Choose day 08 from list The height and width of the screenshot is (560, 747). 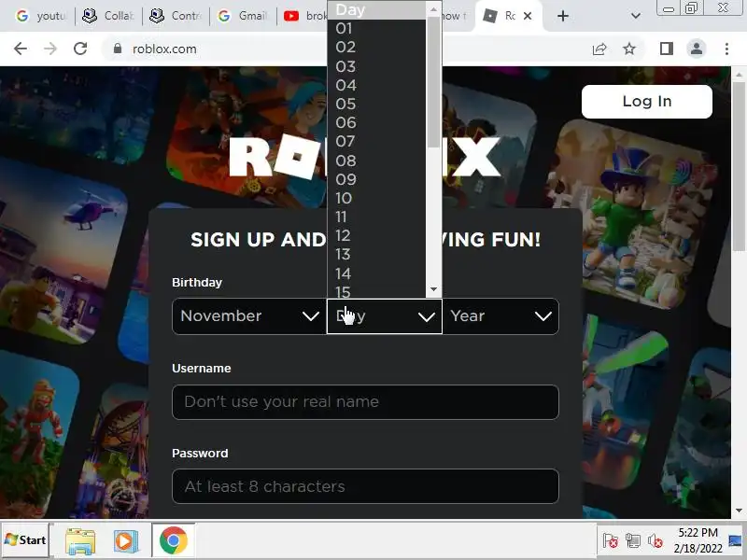[376, 161]
